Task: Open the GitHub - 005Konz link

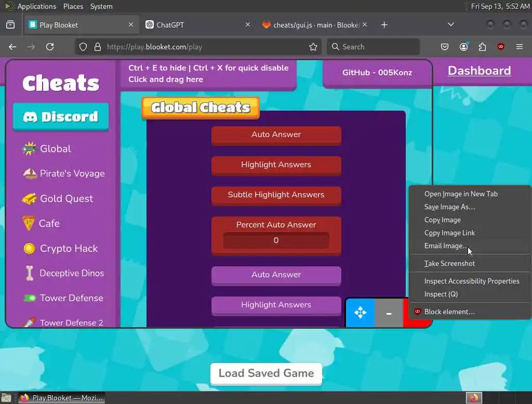Action: [377, 73]
